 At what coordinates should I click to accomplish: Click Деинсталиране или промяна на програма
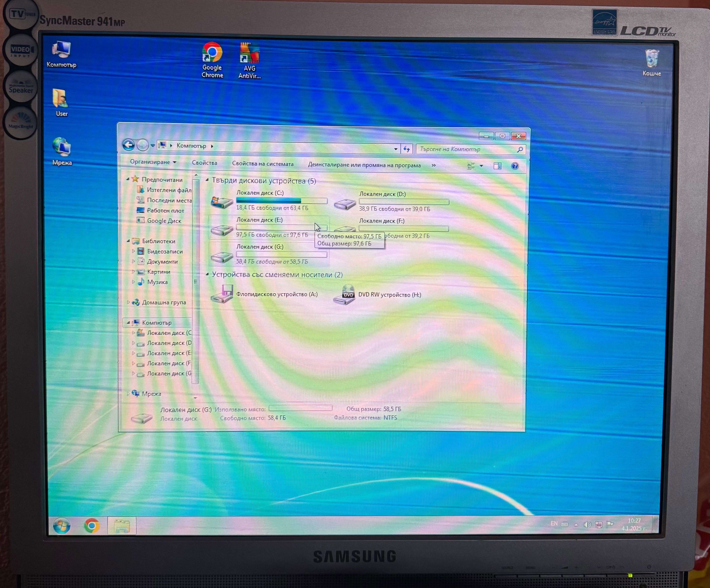pos(364,165)
